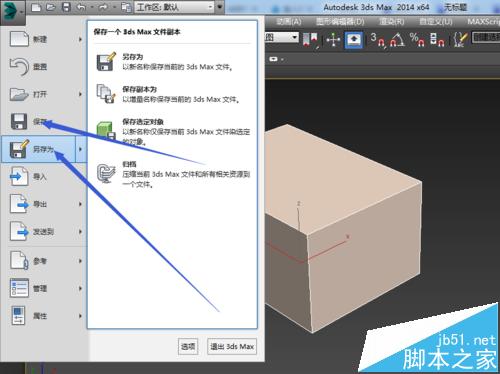
Task: Toggle Angle Snap button
Action: pyautogui.click(x=397, y=40)
